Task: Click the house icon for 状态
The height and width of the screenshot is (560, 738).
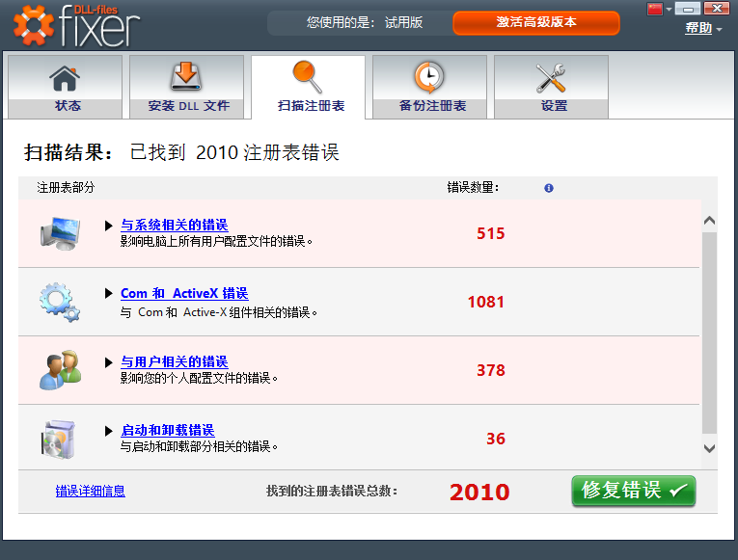Action: [65, 77]
